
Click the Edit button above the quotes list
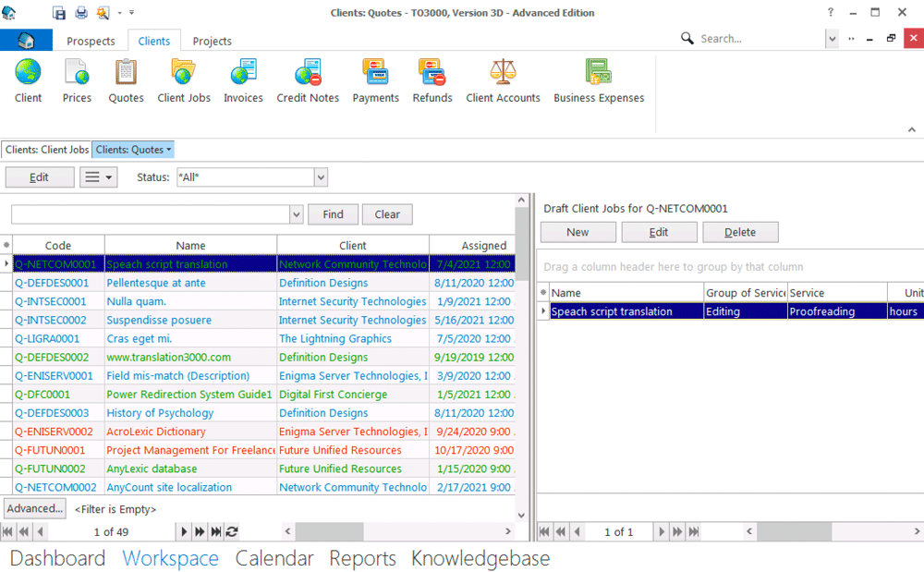click(40, 177)
